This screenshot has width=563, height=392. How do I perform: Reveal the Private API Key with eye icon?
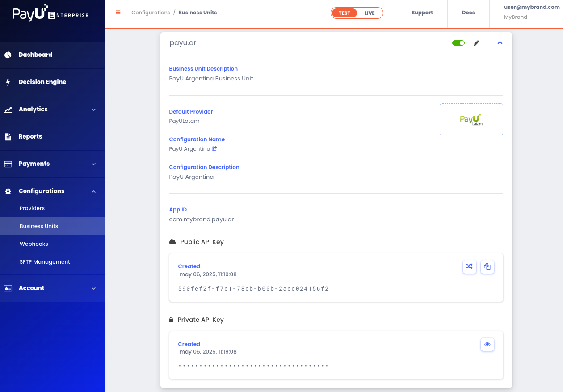487,345
